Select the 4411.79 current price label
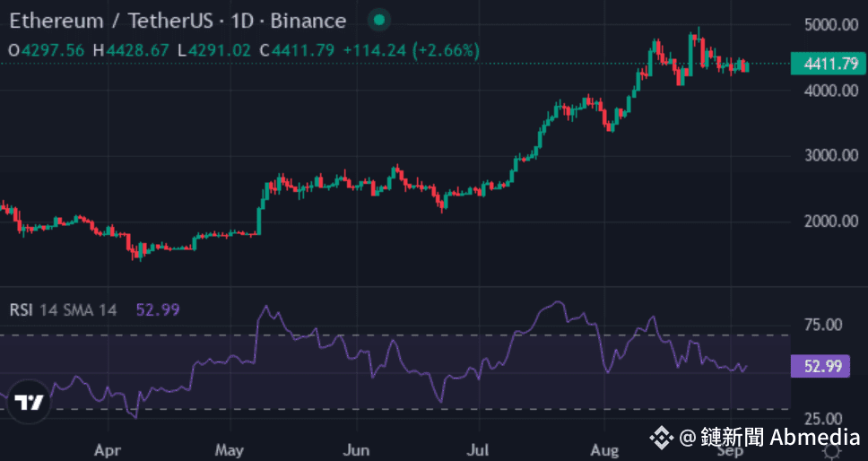868x461 pixels. tap(827, 65)
